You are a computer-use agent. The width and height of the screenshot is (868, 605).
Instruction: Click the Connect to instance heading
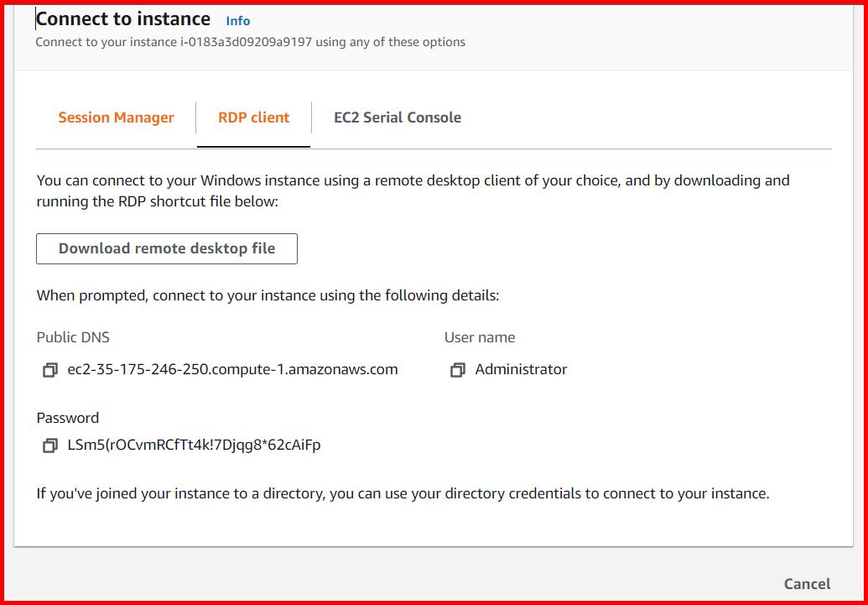tap(122, 18)
